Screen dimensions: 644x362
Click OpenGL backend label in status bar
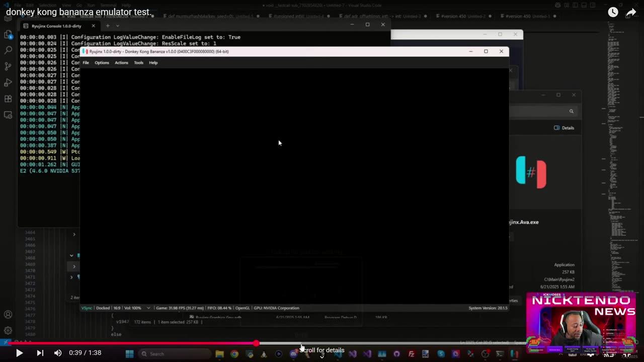point(243,308)
